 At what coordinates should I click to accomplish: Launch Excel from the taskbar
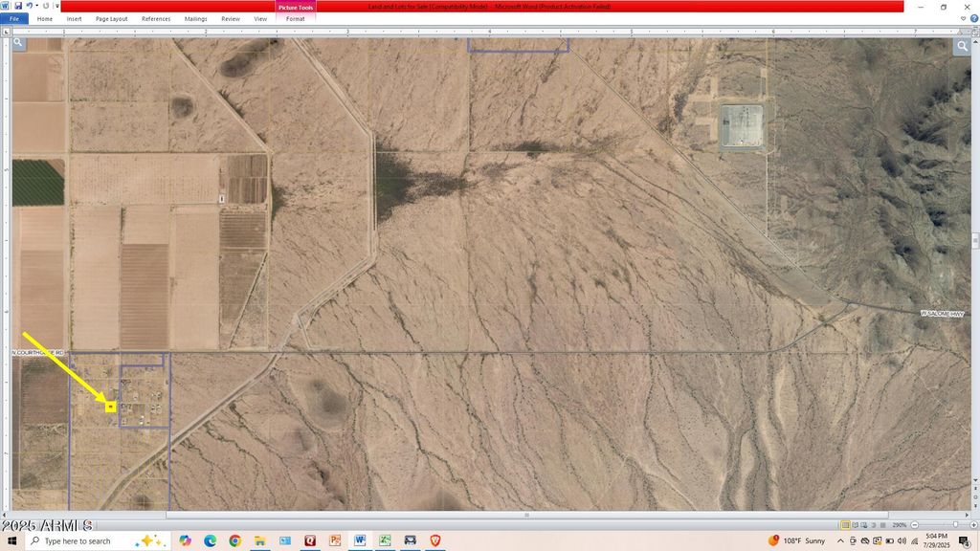coord(385,540)
